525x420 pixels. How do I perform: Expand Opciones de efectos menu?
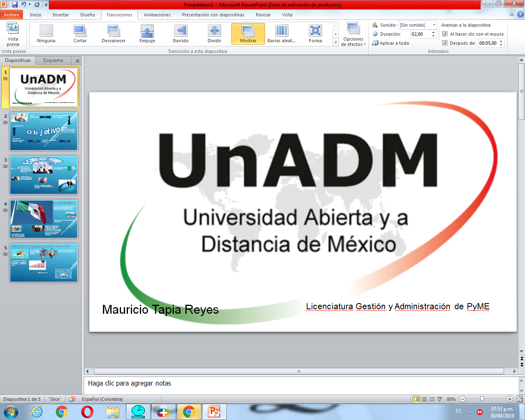[353, 34]
